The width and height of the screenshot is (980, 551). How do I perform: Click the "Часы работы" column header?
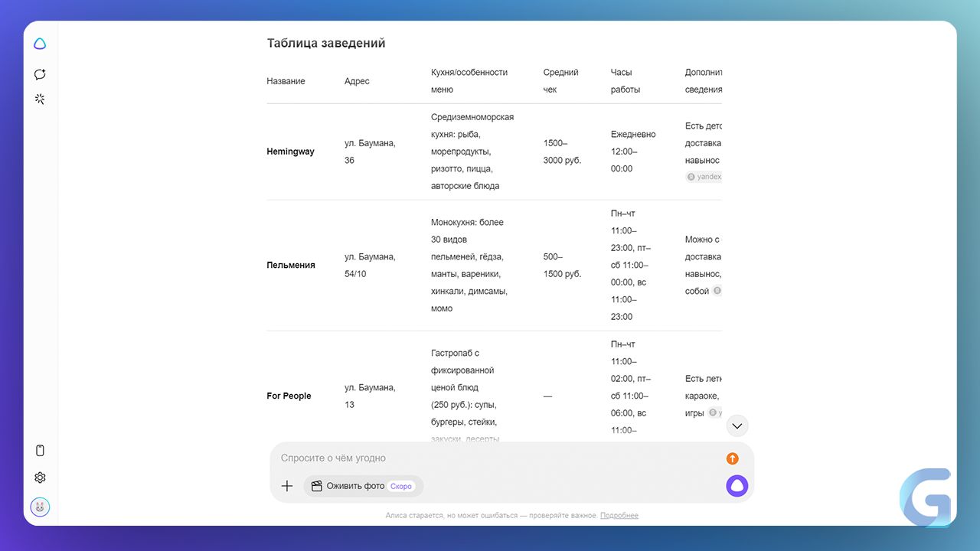pos(626,80)
